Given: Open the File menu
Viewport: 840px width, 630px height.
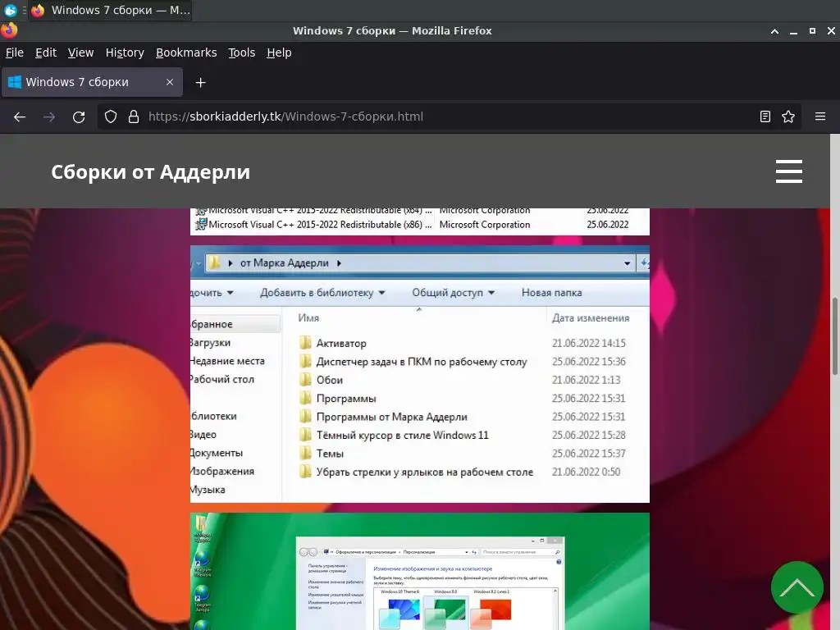Looking at the screenshot, I should pos(15,52).
